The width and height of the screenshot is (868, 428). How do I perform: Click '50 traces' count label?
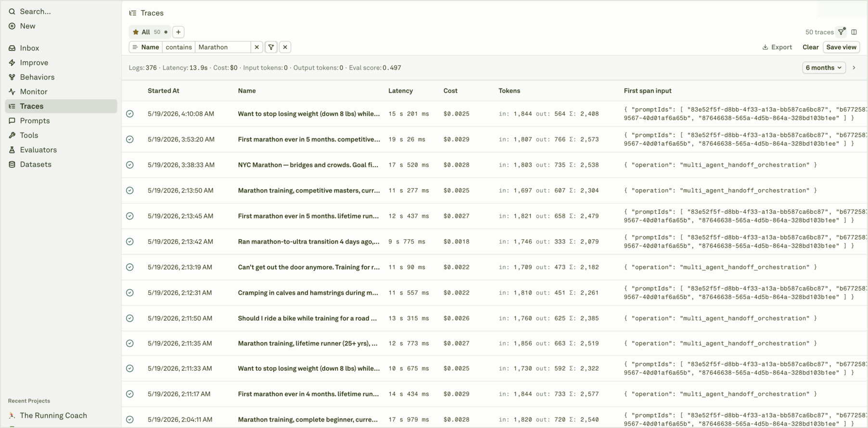point(819,32)
